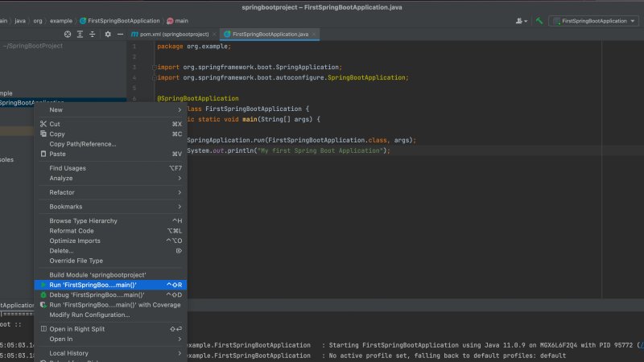Open the FirstSpringBootApplication run configuration dropdown
The height and width of the screenshot is (362, 644).
[x=593, y=21]
